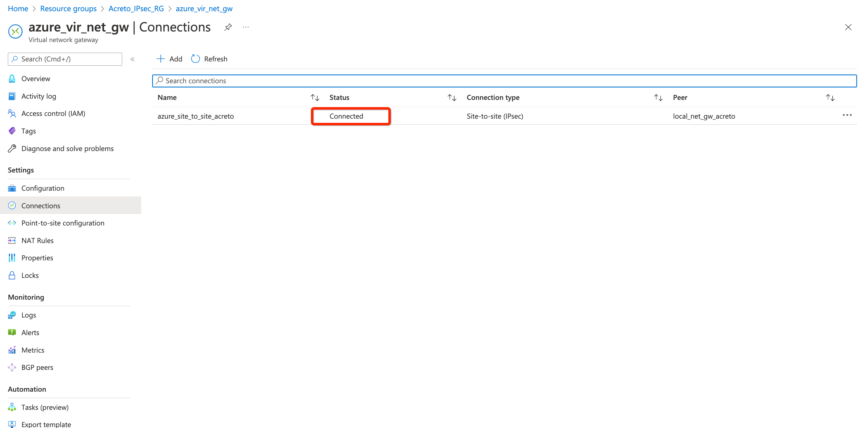Open the Alerts icon
The height and width of the screenshot is (428, 868).
pos(12,333)
